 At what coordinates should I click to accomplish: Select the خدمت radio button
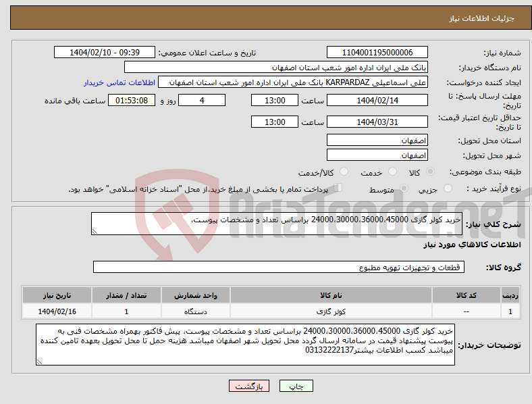tap(392, 172)
